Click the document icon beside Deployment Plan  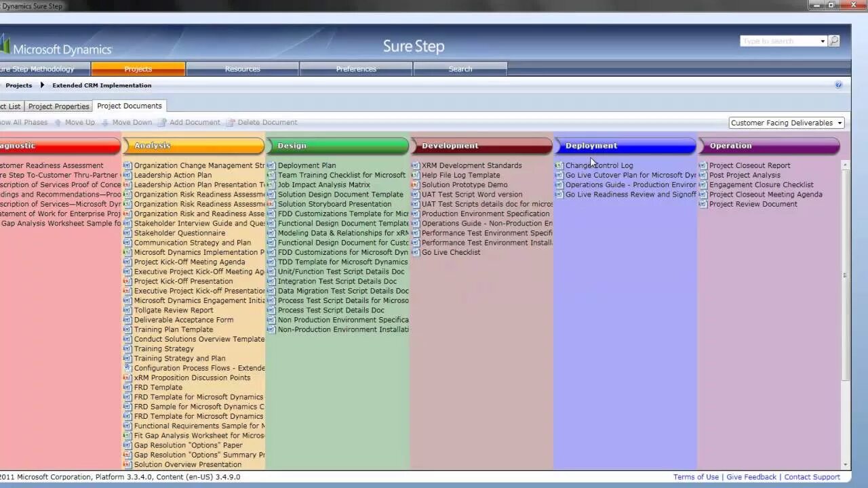[x=271, y=165]
